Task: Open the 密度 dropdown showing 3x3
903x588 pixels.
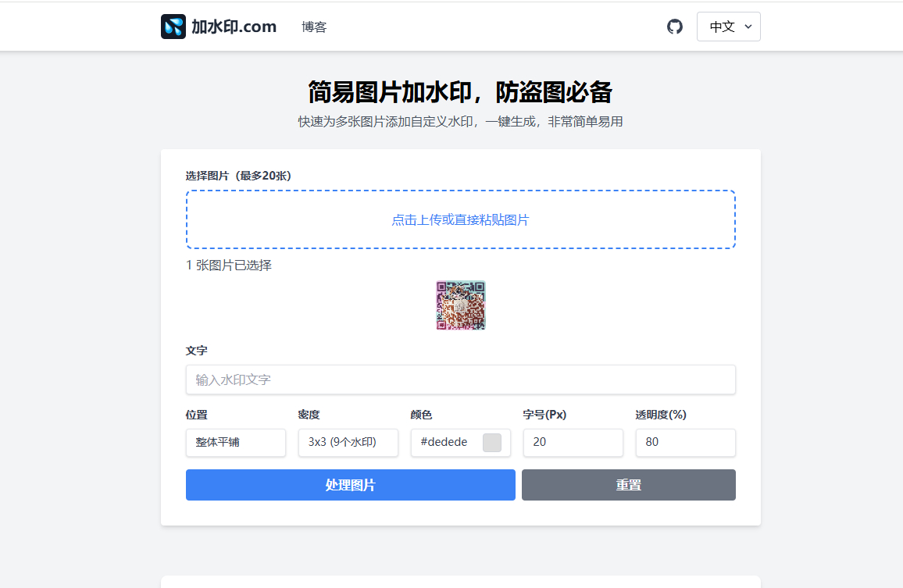Action: [x=348, y=442]
